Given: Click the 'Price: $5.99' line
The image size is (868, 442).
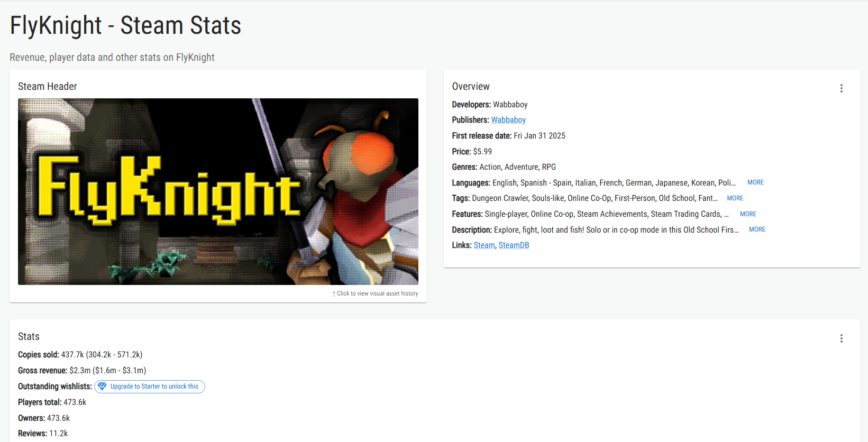Looking at the screenshot, I should [472, 152].
